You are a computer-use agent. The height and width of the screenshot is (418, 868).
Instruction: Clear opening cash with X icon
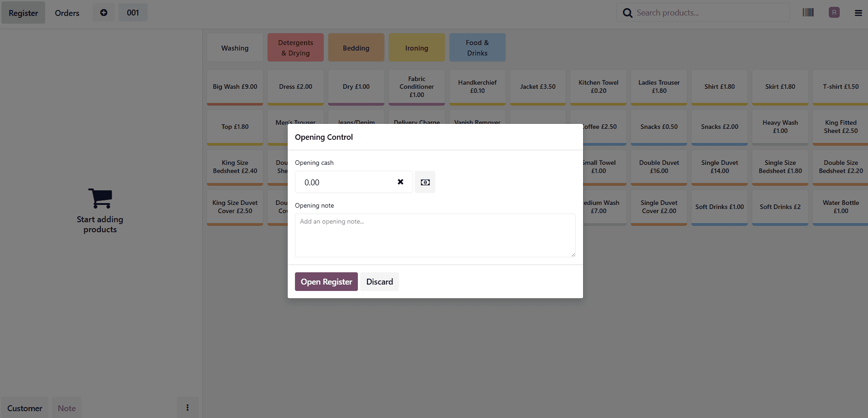[400, 182]
